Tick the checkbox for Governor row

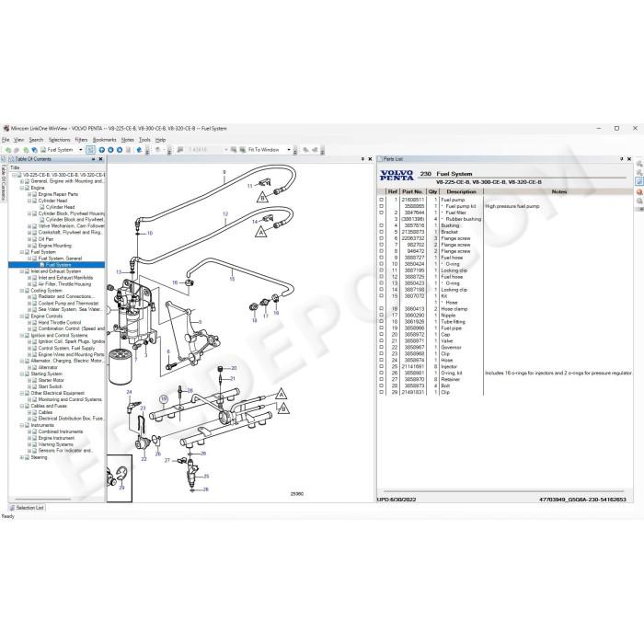pos(381,348)
